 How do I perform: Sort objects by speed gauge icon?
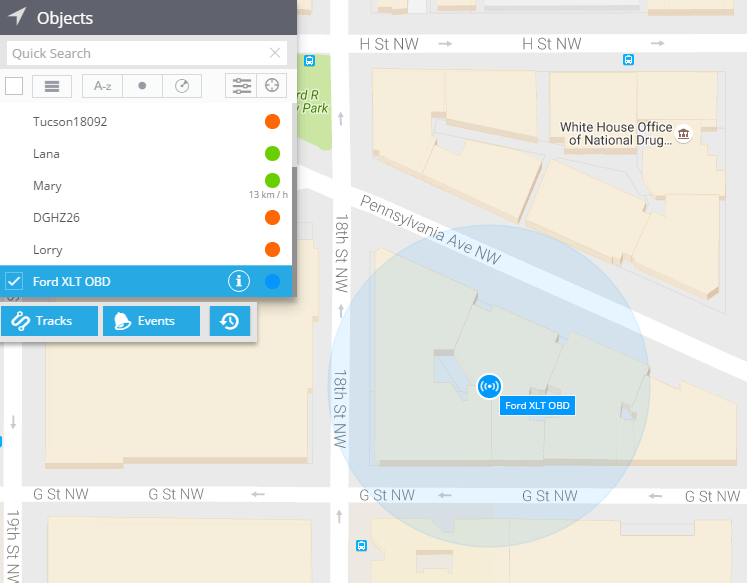[x=182, y=86]
